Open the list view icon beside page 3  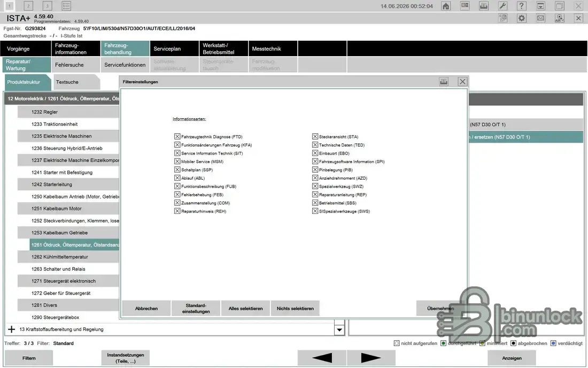click(x=66, y=6)
